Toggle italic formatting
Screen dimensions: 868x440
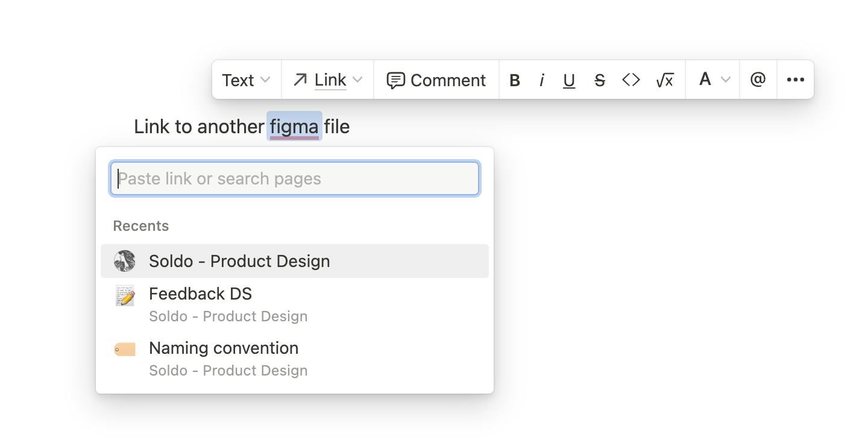click(542, 80)
